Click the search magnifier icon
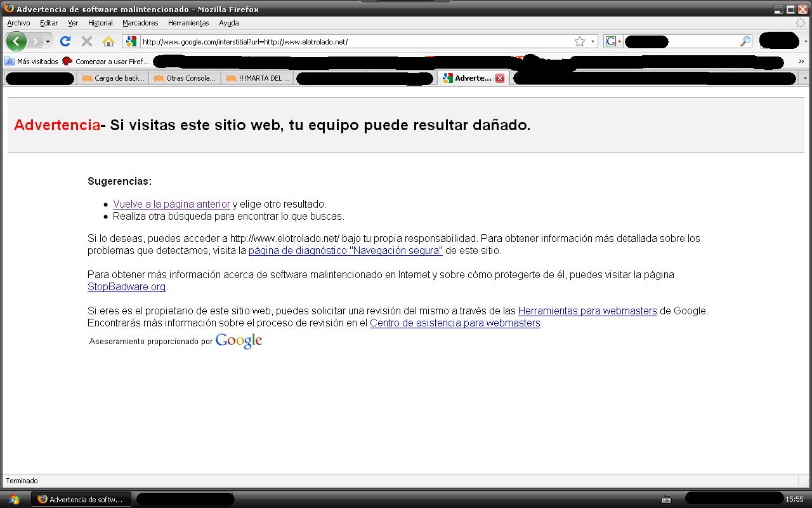Viewport: 812px width, 508px height. pyautogui.click(x=745, y=41)
